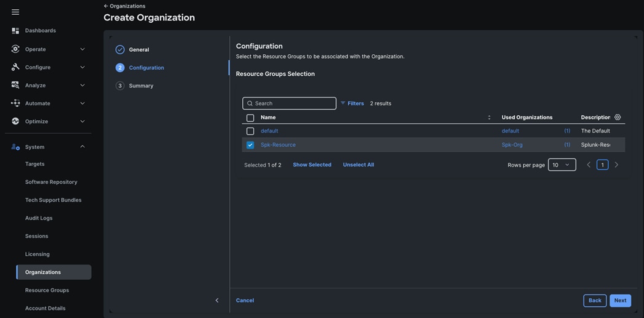Click the Back button
This screenshot has height=318, width=644.
tap(595, 300)
